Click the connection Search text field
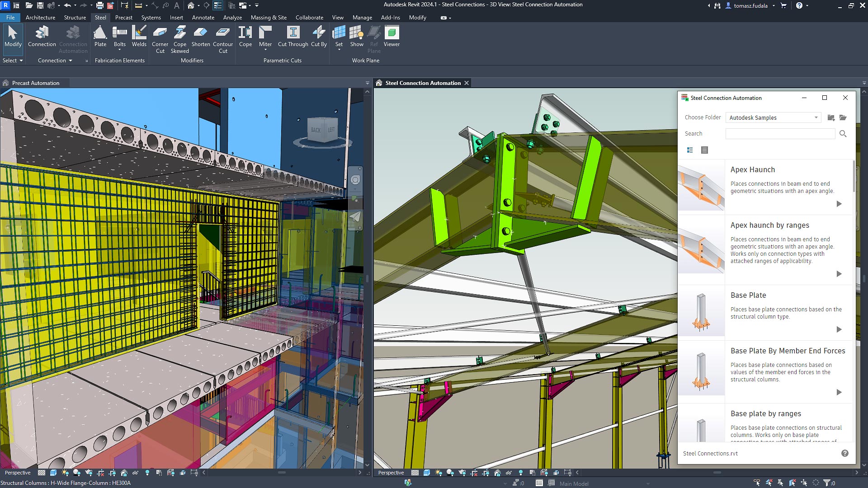 click(x=780, y=134)
